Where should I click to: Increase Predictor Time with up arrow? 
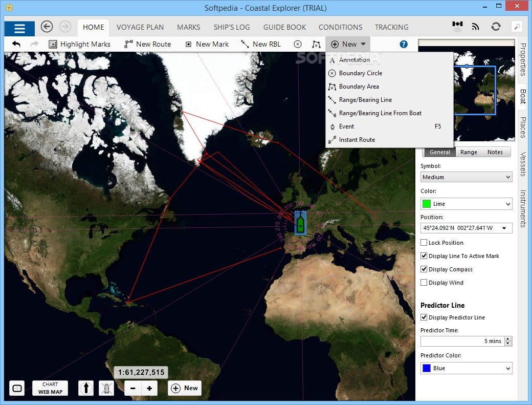click(508, 339)
